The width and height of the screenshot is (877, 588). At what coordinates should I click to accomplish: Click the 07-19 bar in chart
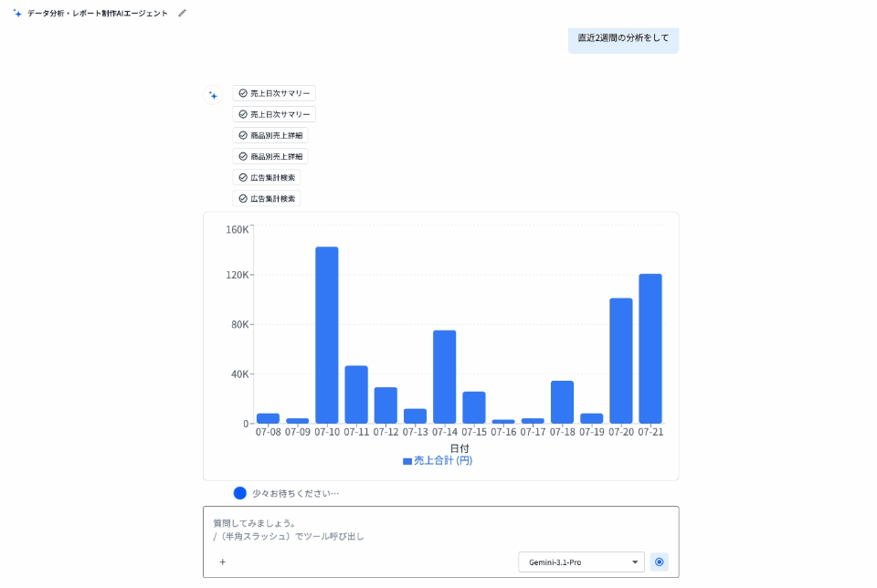coord(592,418)
